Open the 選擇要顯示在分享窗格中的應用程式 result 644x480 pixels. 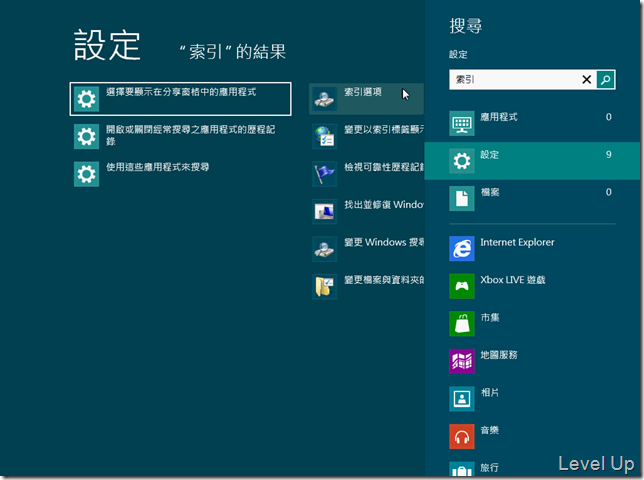[x=181, y=99]
